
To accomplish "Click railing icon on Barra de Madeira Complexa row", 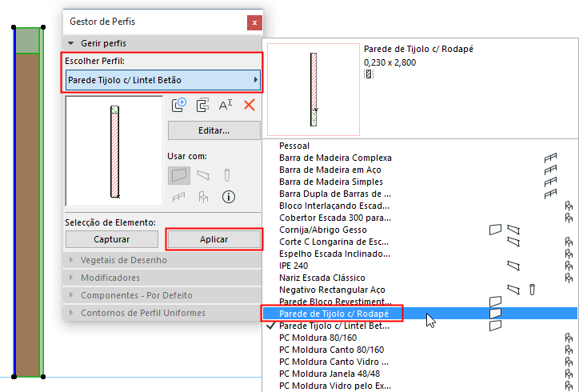I will tap(550, 158).
